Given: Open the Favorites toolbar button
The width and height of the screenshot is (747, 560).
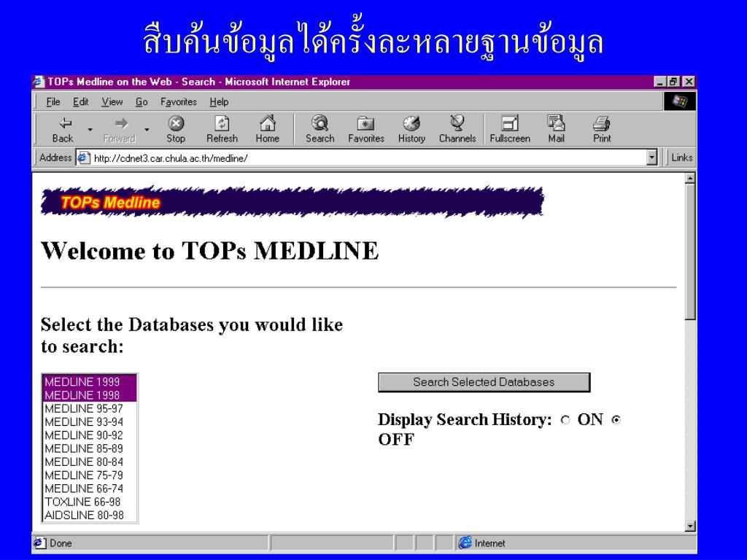Looking at the screenshot, I should point(366,129).
